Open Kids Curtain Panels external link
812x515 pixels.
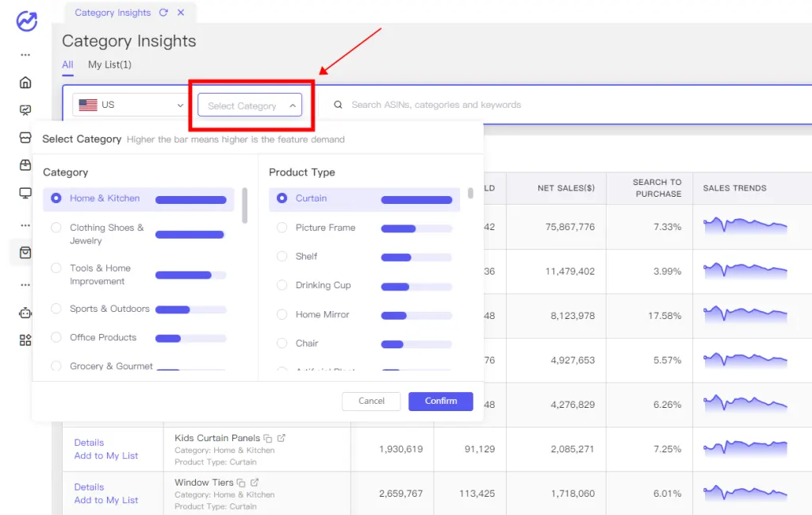[x=282, y=438]
